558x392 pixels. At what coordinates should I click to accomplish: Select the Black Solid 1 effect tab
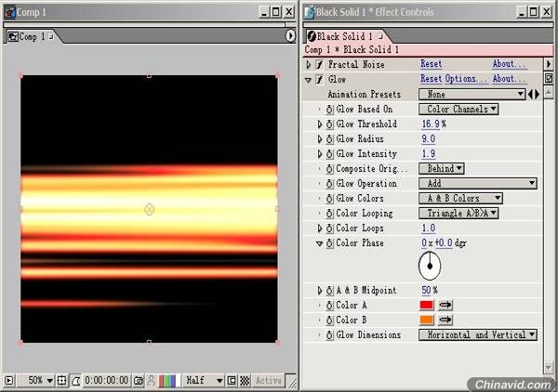coord(346,36)
